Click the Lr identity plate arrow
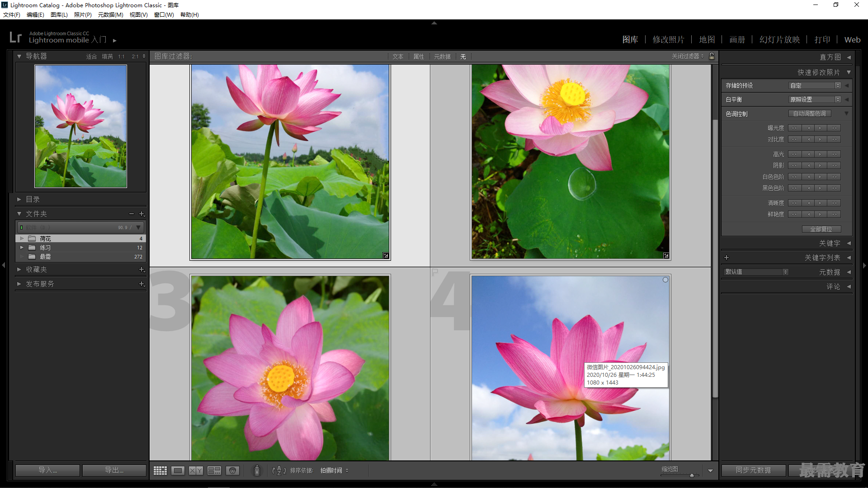 coord(115,40)
